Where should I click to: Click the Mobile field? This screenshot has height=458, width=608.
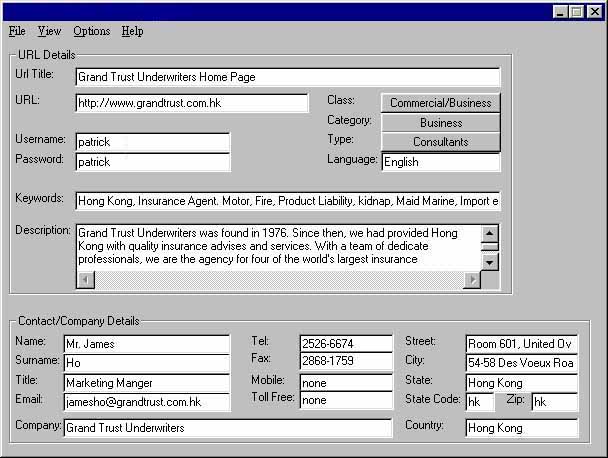(x=346, y=383)
